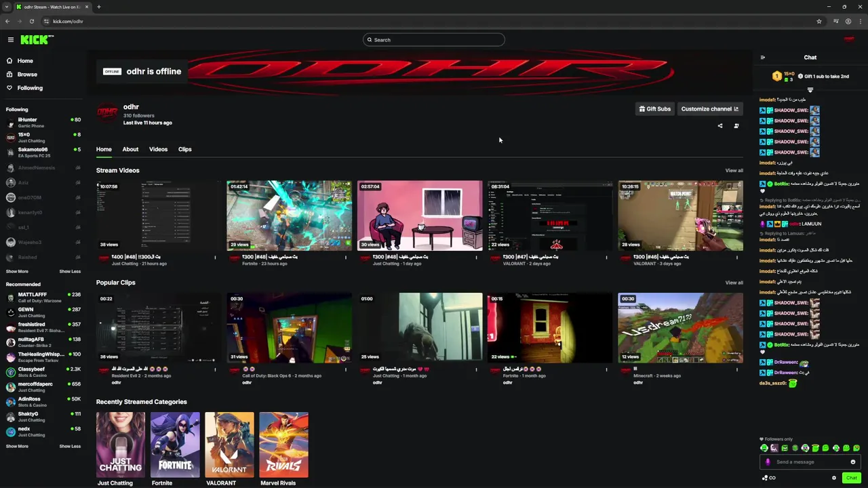
Task: Open the Fortnite category card
Action: pos(175,445)
